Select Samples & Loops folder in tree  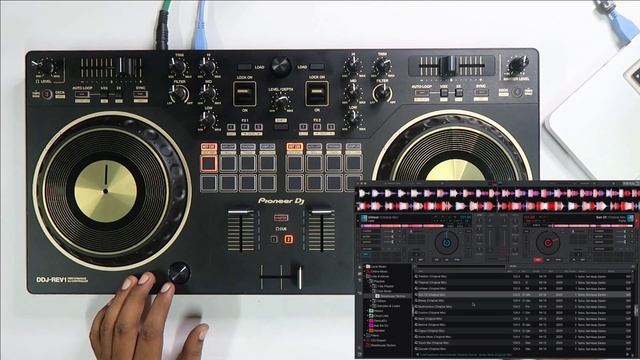388,306
